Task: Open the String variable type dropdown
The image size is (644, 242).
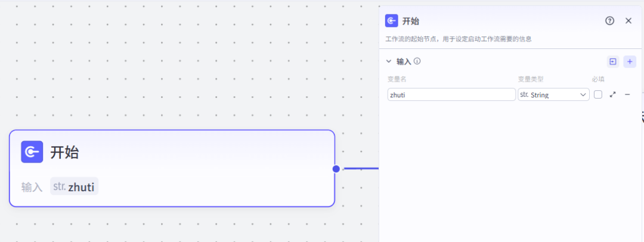Action: pos(553,94)
